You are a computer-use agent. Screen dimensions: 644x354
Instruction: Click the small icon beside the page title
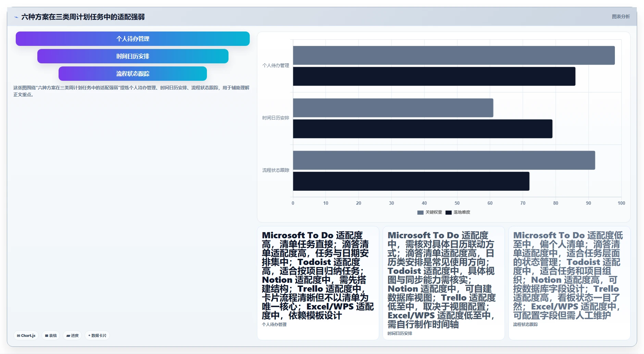click(x=16, y=17)
